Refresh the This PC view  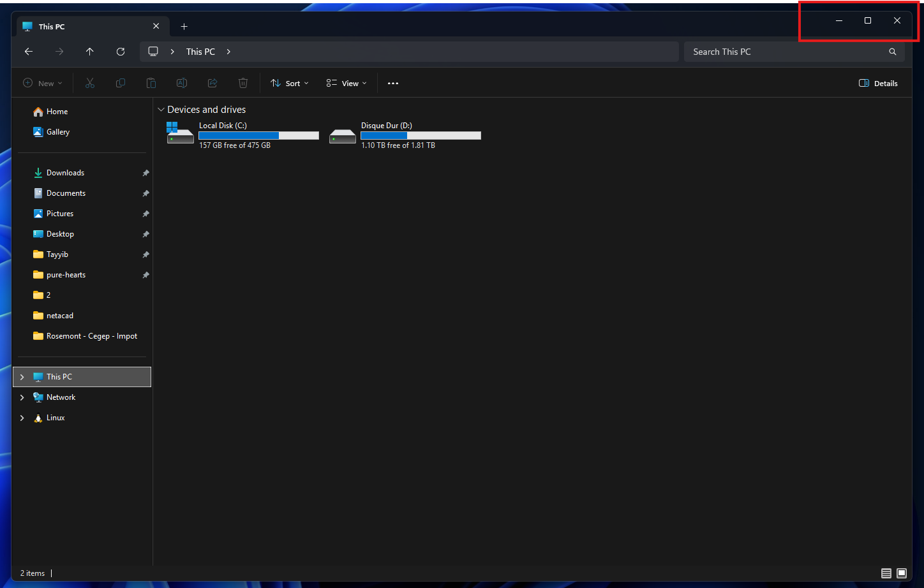click(121, 52)
